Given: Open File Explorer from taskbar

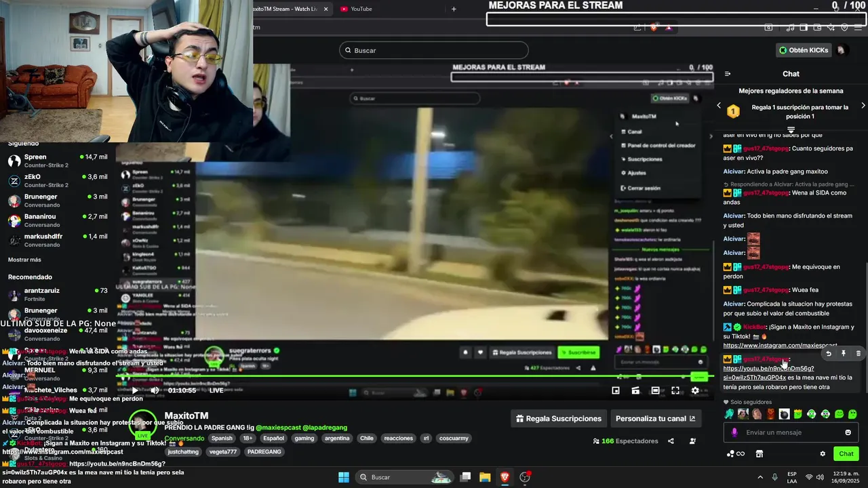Looking at the screenshot, I should (485, 477).
